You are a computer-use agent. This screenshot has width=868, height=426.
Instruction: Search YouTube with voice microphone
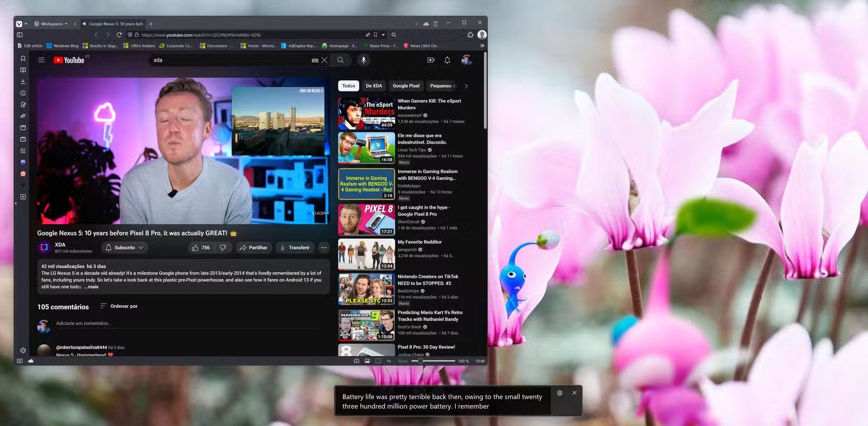click(x=363, y=60)
